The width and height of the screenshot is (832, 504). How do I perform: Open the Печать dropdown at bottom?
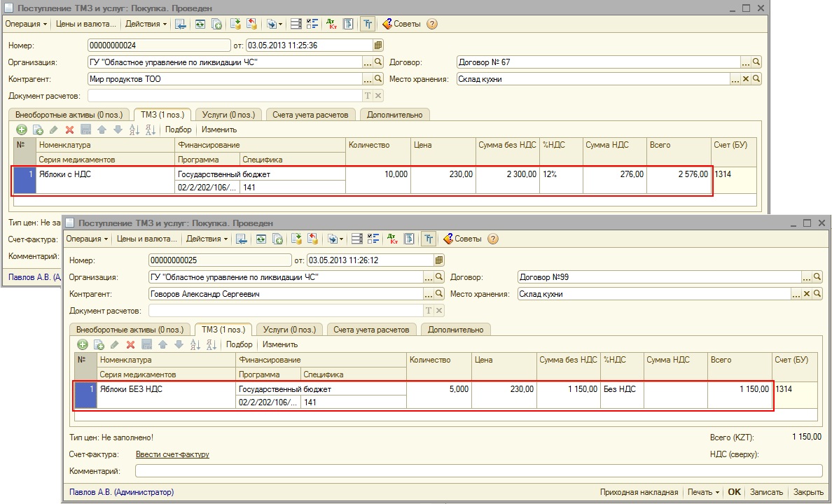pyautogui.click(x=703, y=492)
